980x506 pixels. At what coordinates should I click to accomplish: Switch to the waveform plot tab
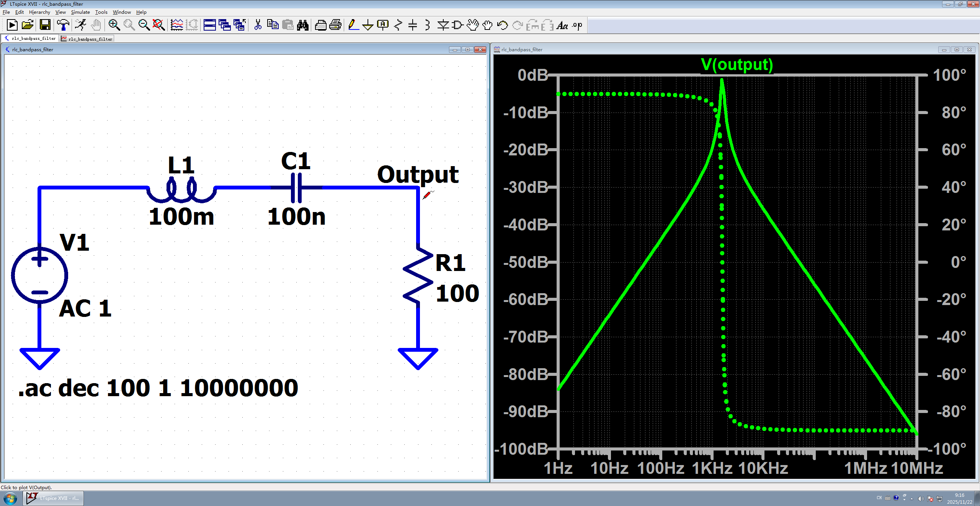87,39
